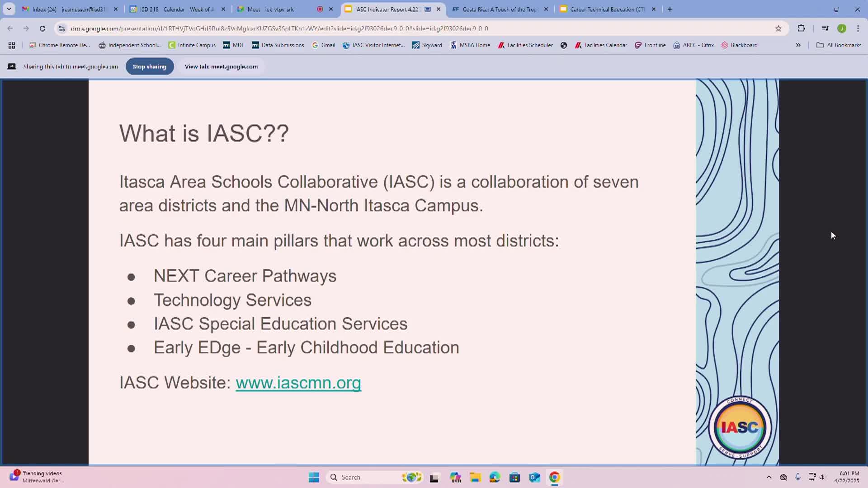Open Microsoft Store from taskbar
This screenshot has width=868, height=488.
click(514, 478)
